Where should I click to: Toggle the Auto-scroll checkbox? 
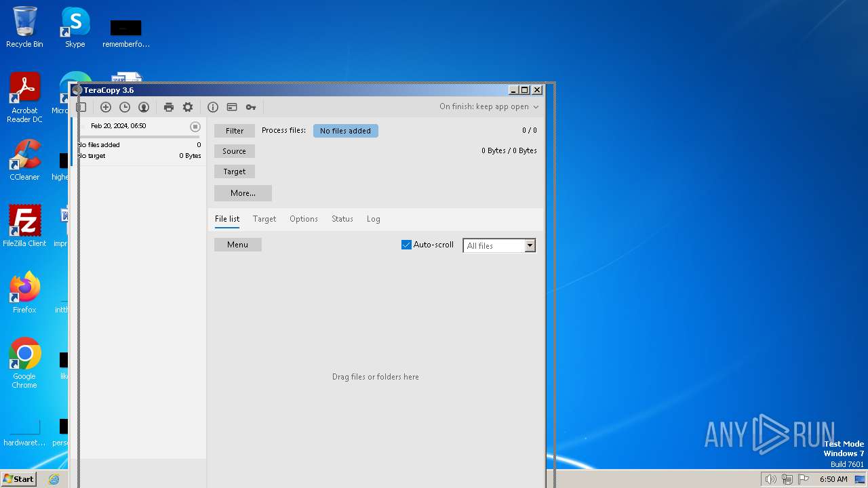(406, 245)
